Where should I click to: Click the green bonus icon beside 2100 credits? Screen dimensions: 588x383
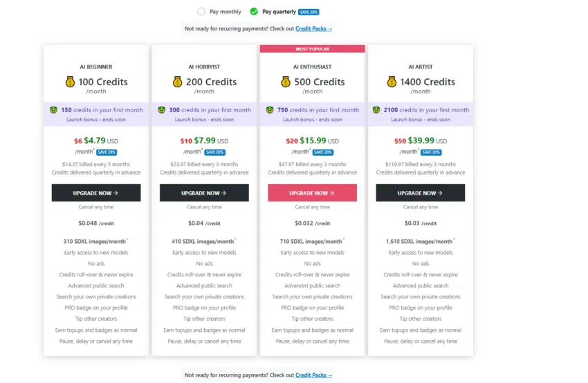(x=377, y=109)
